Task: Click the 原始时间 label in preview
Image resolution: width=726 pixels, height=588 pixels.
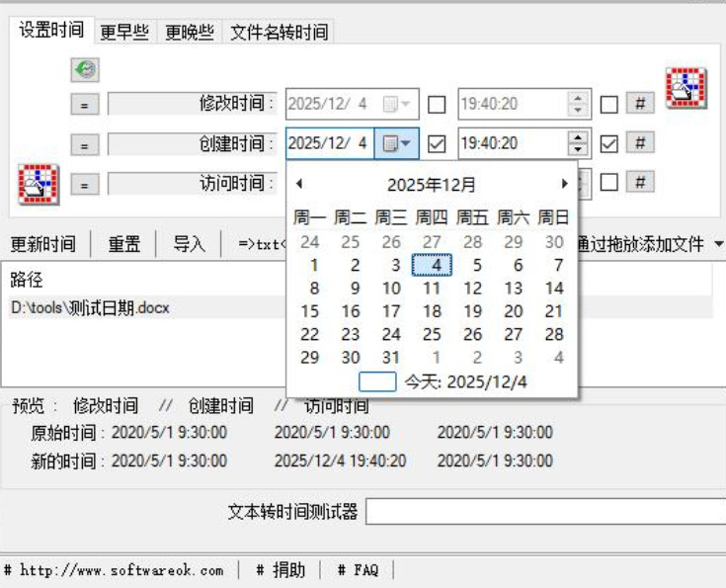Action: (63, 433)
